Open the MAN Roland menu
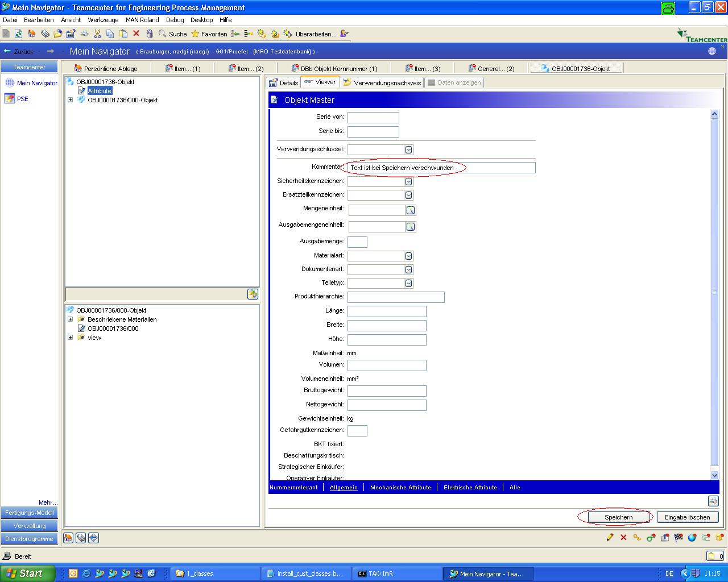Image resolution: width=728 pixels, height=582 pixels. [142, 20]
